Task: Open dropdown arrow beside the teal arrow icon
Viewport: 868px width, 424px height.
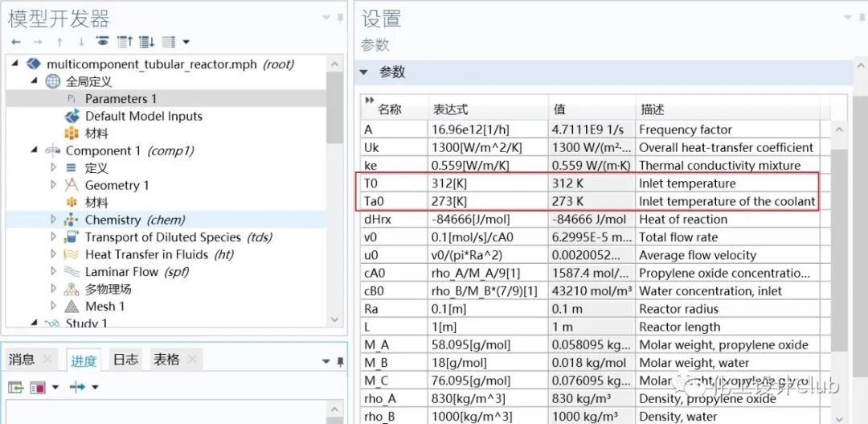Action: tap(95, 387)
